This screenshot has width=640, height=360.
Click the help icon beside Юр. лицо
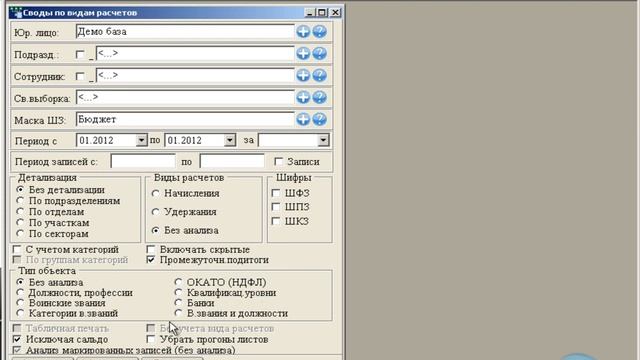tap(320, 31)
